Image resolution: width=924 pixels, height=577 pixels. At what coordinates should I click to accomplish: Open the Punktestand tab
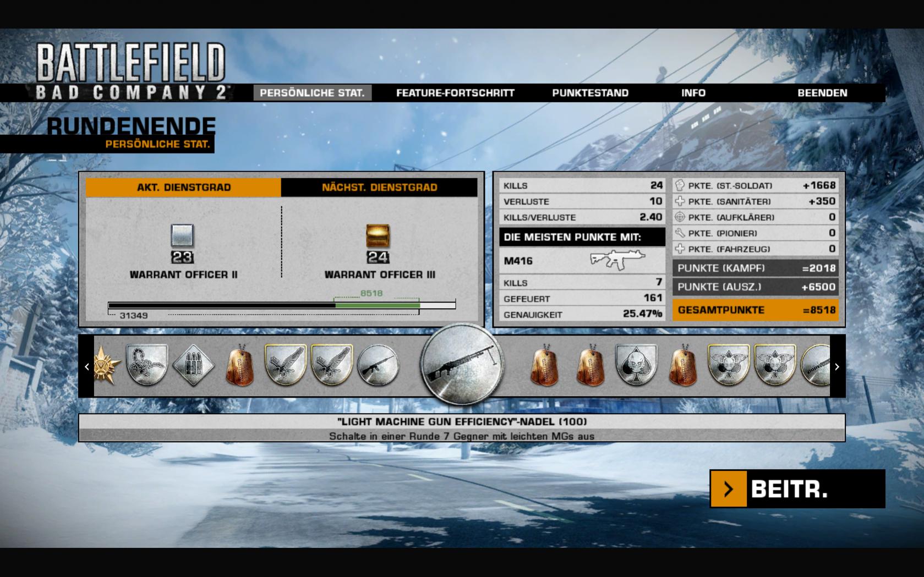(x=590, y=93)
